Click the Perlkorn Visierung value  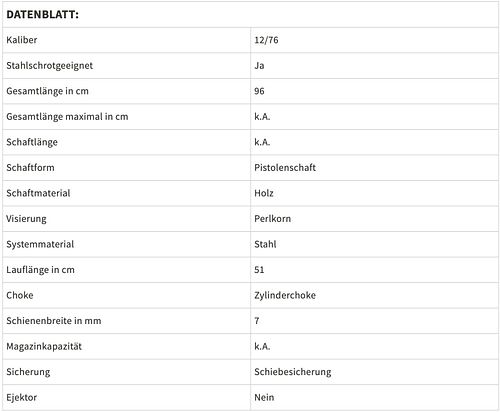272,219
